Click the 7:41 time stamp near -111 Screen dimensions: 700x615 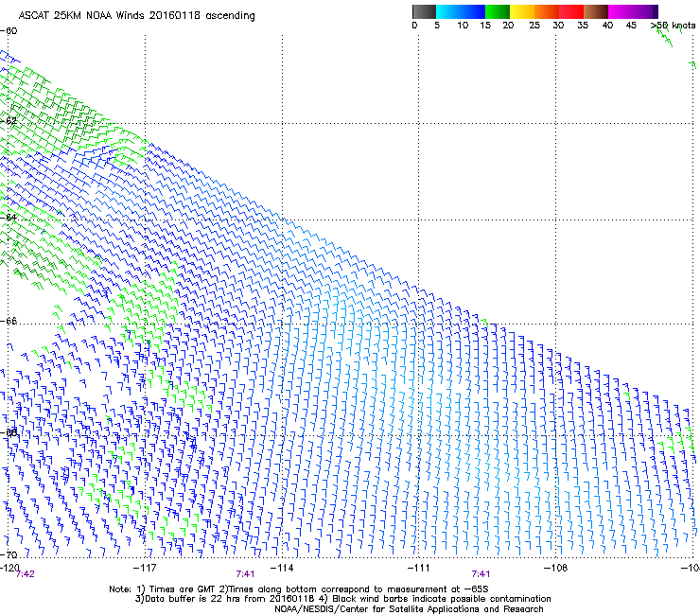(x=481, y=574)
